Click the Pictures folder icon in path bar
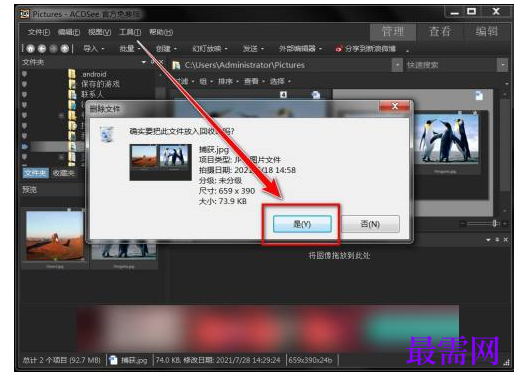518x382 pixels. pyautogui.click(x=176, y=65)
